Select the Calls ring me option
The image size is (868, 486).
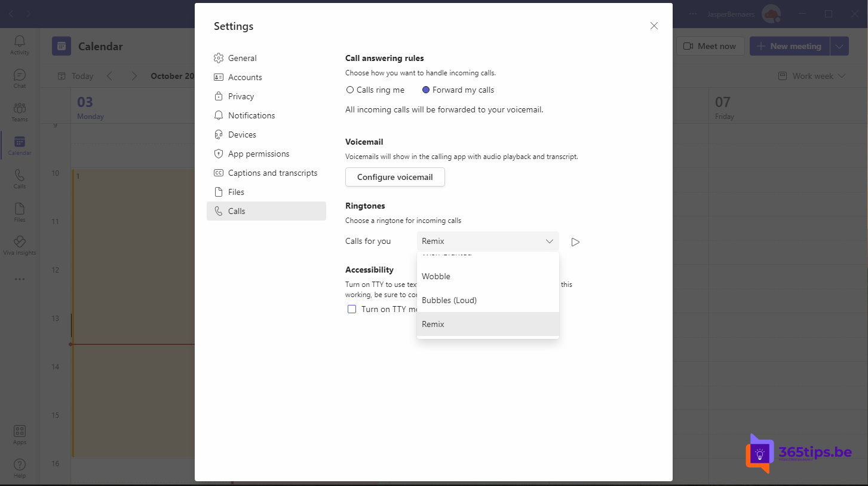pos(349,90)
